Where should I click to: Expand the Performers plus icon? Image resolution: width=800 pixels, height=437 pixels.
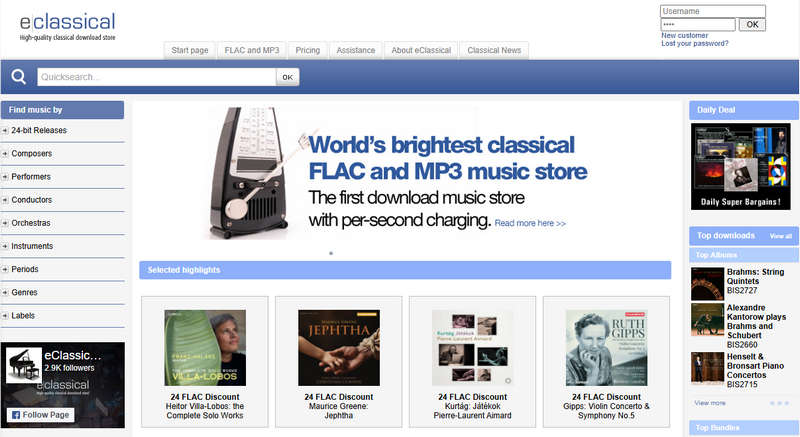click(5, 177)
